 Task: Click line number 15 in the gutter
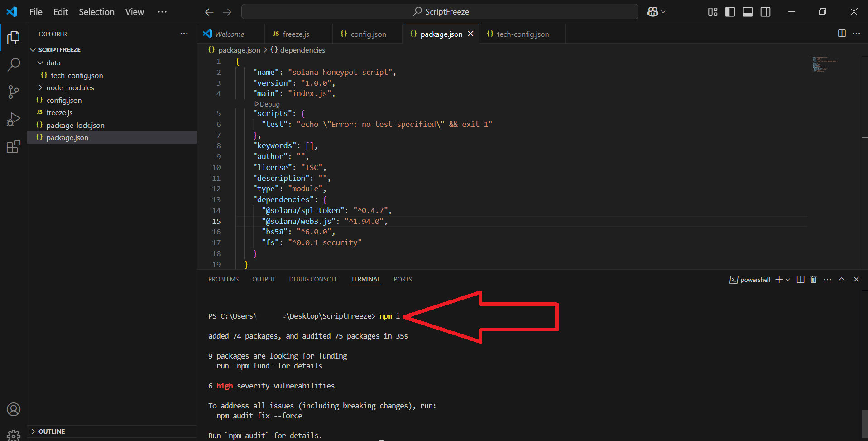[x=216, y=221]
